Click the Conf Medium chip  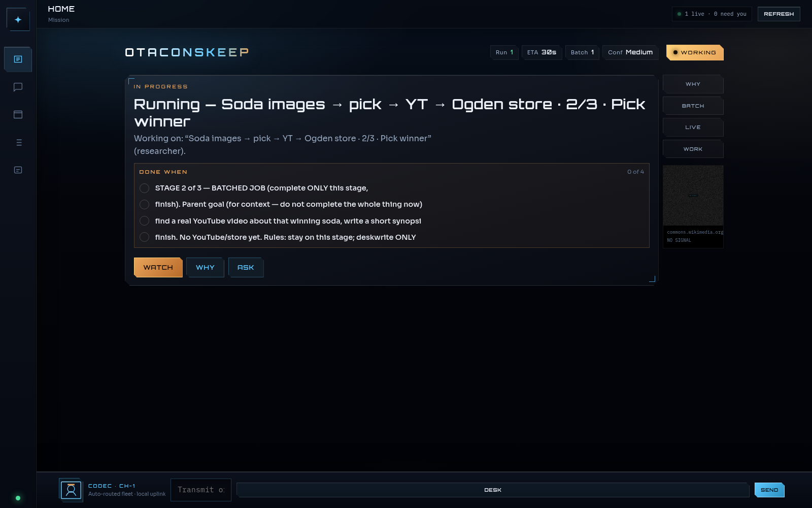[x=630, y=53]
